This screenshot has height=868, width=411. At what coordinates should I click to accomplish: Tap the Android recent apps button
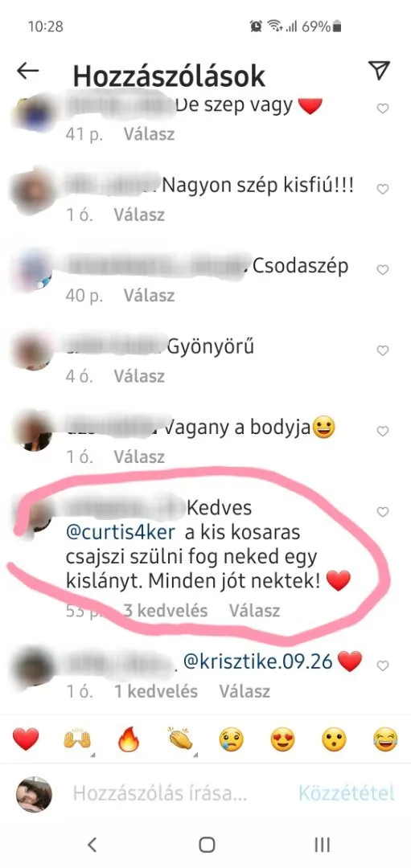coord(322,844)
